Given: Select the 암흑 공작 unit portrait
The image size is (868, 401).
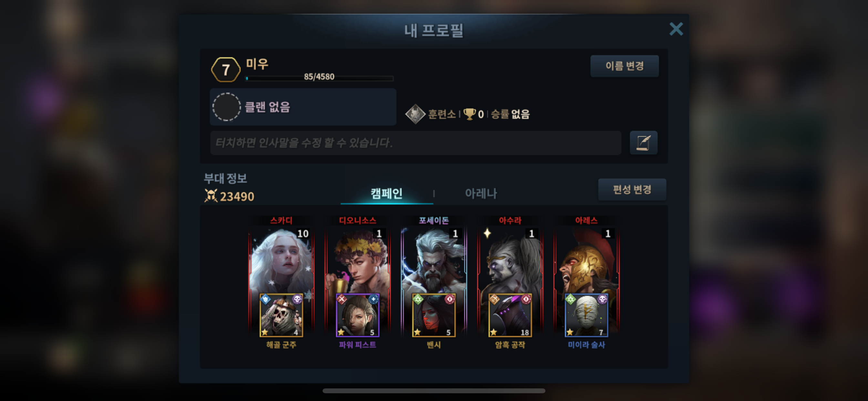Looking at the screenshot, I should coord(510,315).
